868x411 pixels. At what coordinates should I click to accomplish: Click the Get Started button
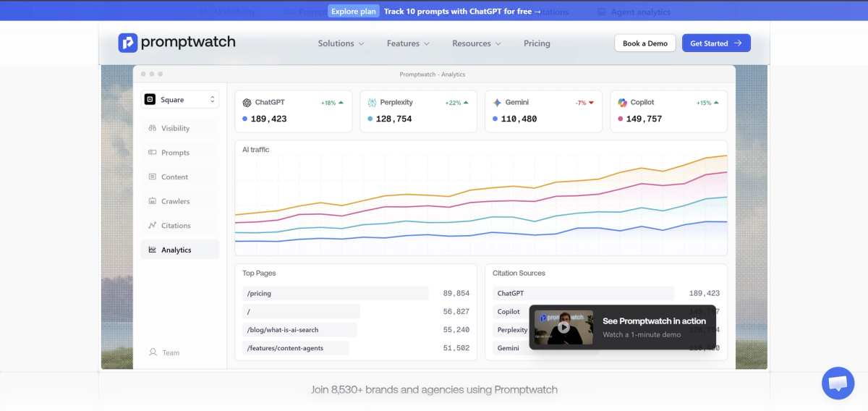click(716, 43)
